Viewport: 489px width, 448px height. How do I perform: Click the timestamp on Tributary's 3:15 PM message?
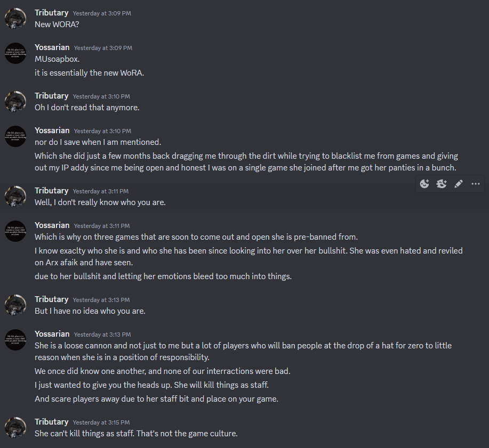pyautogui.click(x=102, y=422)
